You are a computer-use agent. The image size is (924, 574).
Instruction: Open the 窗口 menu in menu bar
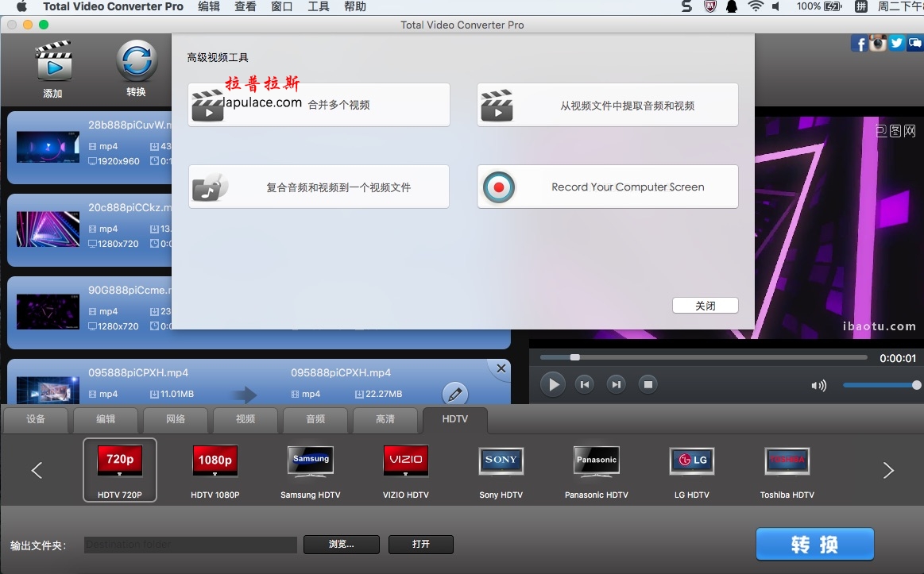coord(282,6)
